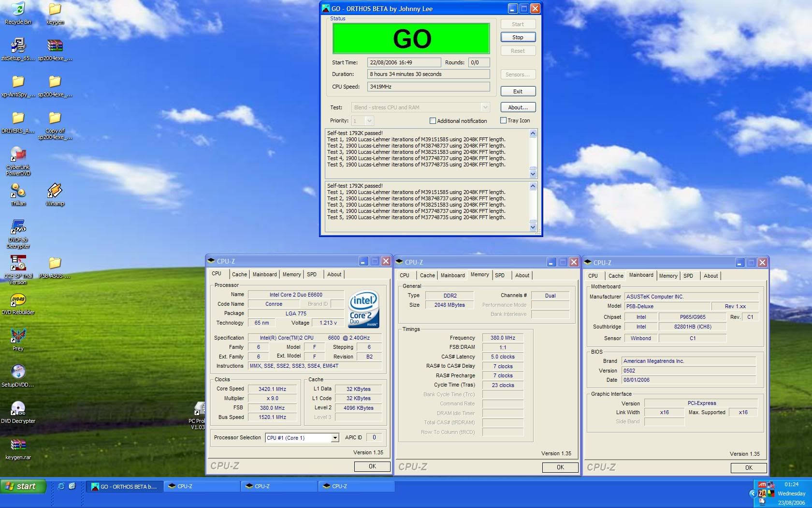Switch to Cache tab in leftmost CPU-Z

click(239, 274)
